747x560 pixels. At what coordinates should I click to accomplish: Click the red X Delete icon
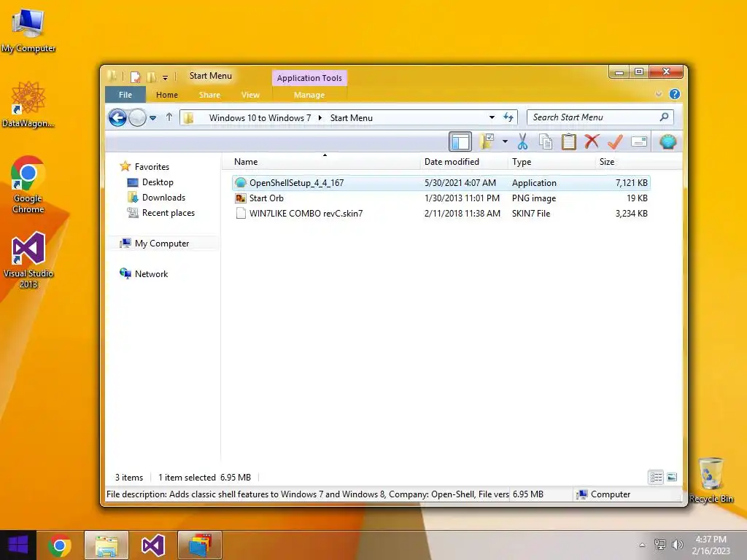(x=592, y=141)
